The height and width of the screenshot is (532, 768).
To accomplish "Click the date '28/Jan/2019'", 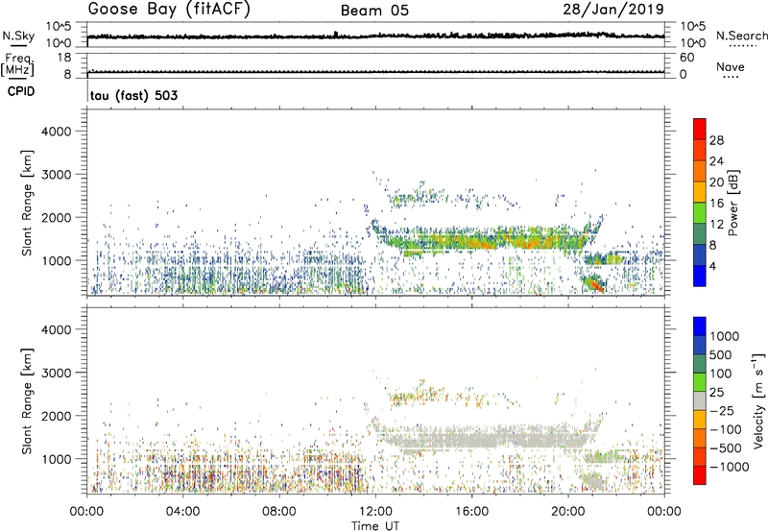I will [613, 9].
